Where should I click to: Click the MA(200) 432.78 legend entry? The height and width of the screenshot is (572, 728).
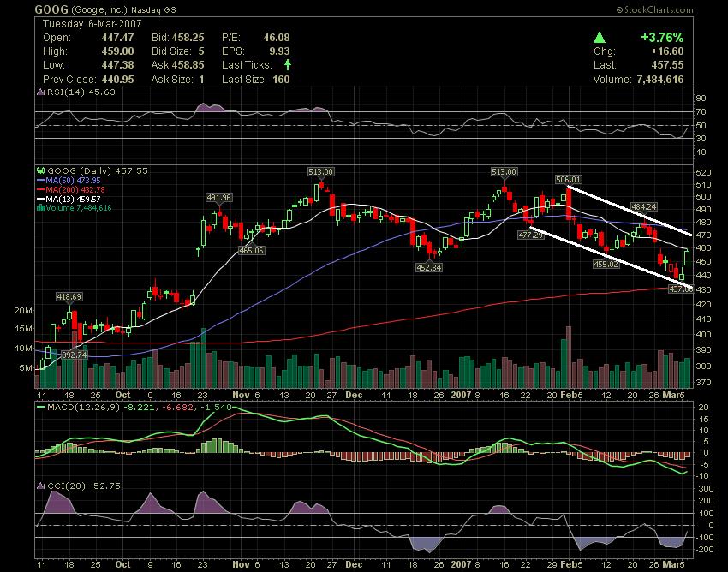click(x=75, y=189)
